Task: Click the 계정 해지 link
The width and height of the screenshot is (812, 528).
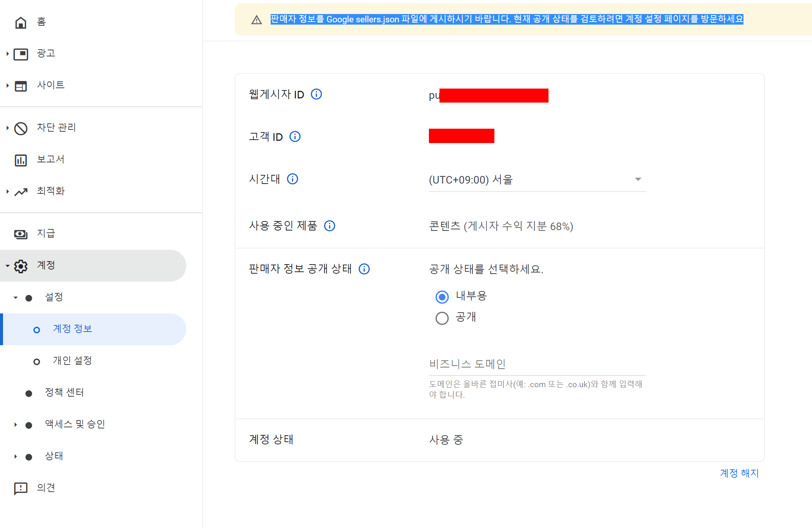Action: click(x=739, y=473)
